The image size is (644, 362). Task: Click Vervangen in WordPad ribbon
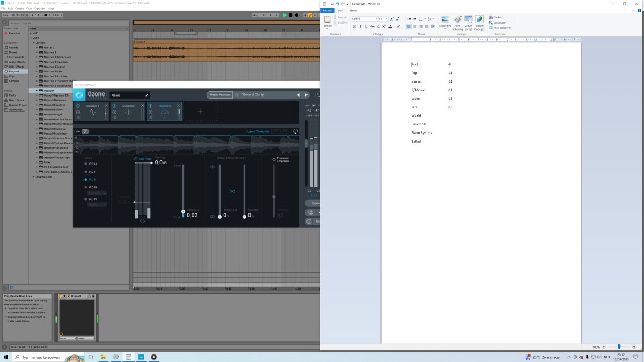[x=497, y=23]
